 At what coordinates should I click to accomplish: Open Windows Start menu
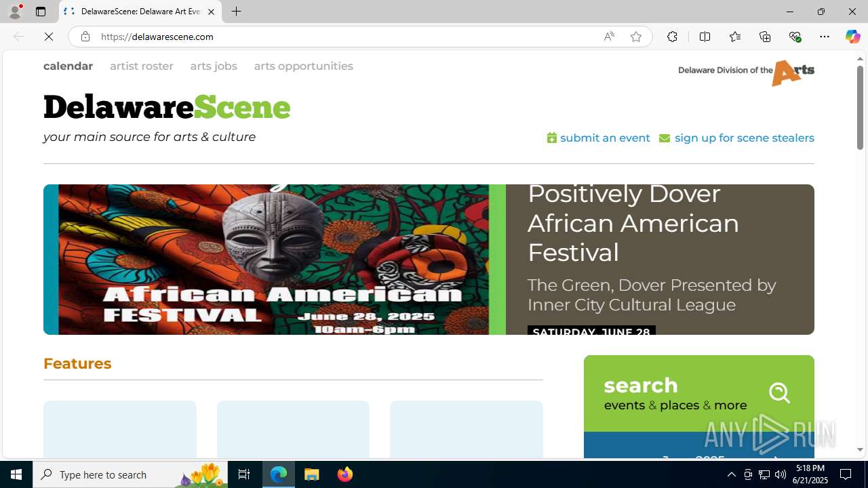(16, 474)
